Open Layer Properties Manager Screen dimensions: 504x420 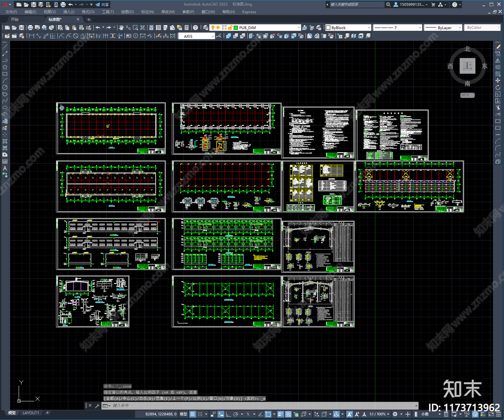tap(205, 28)
